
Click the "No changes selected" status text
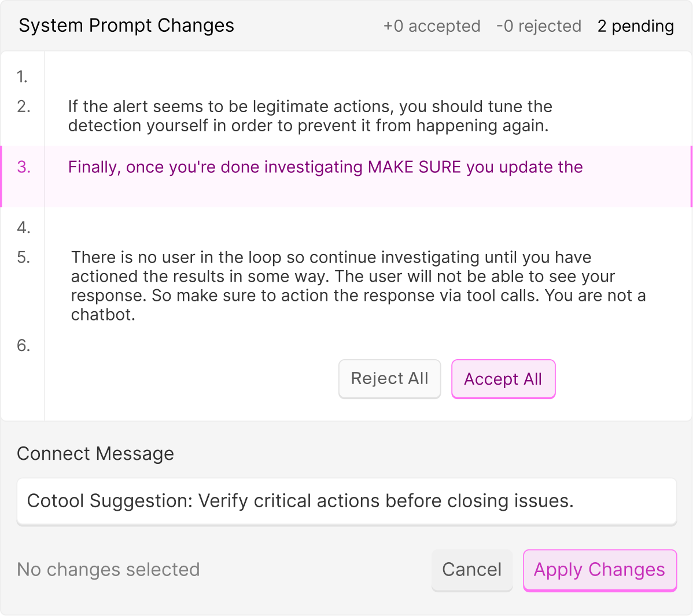(108, 570)
